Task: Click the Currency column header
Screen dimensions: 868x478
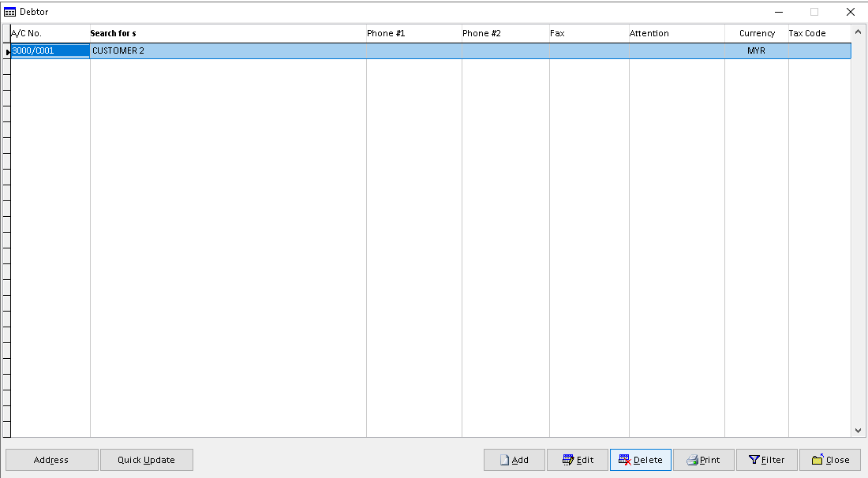Action: (x=756, y=33)
